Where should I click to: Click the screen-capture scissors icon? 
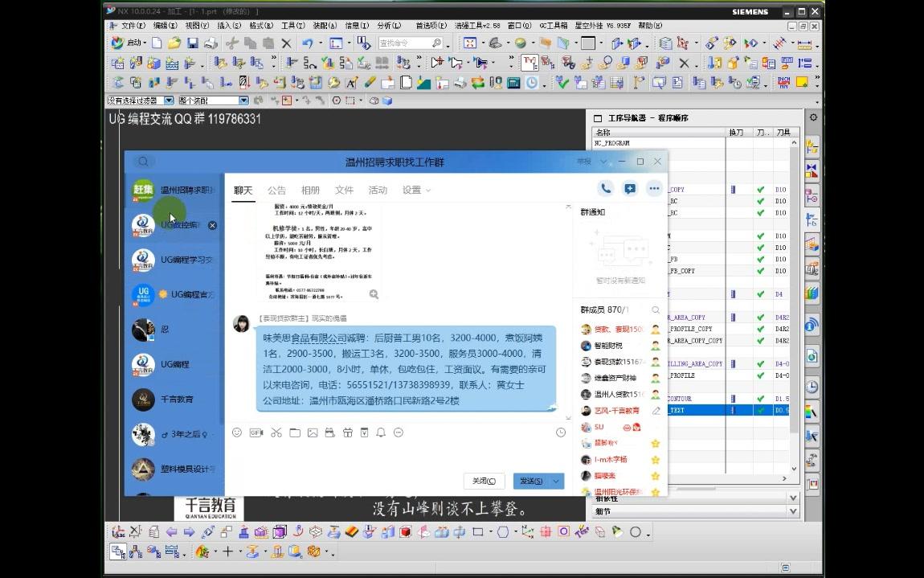276,432
